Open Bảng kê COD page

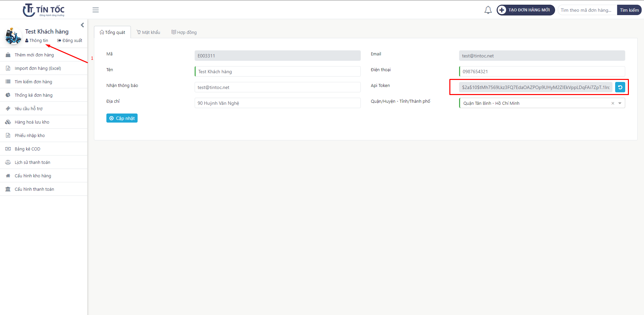[28, 149]
